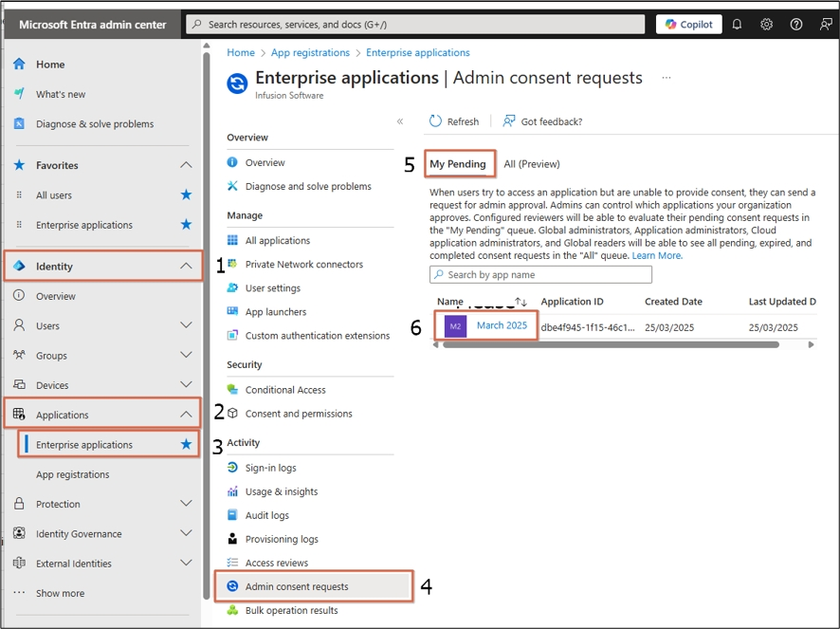Screen dimensions: 840x629
Task: Click the horizontal scrollbar under the table
Action: 611,344
